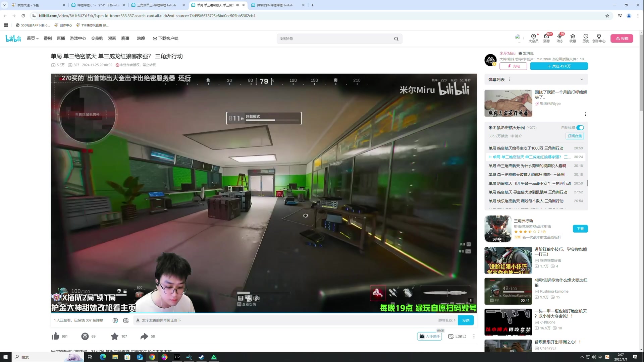
Task: Open the 进阶红狼小技巧 video thumbnail
Action: (508, 260)
